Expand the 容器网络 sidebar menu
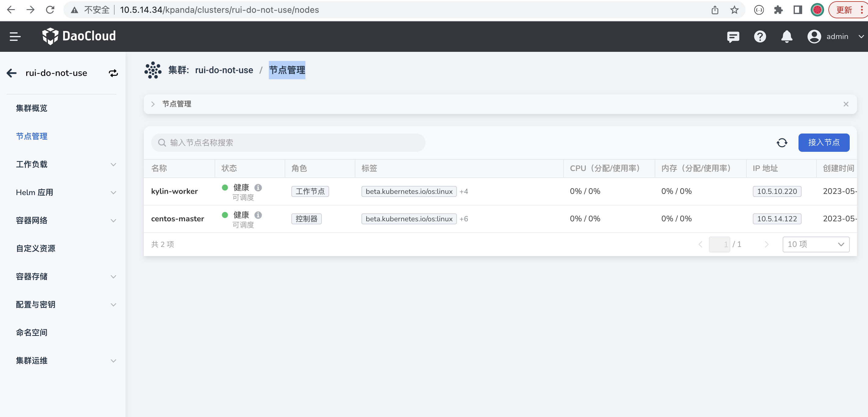868x417 pixels. coord(66,220)
